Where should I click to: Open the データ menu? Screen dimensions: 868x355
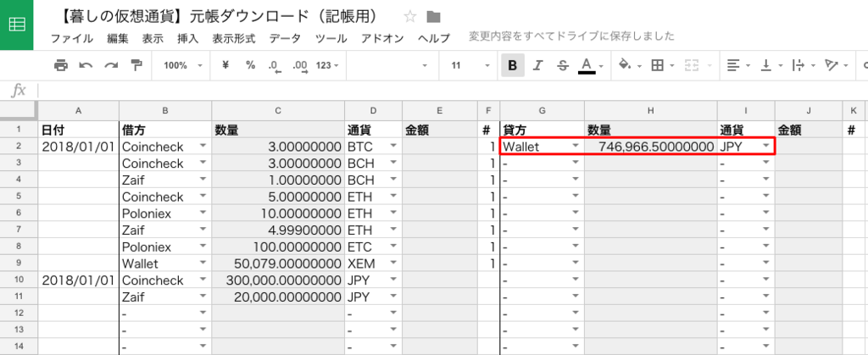click(x=285, y=38)
